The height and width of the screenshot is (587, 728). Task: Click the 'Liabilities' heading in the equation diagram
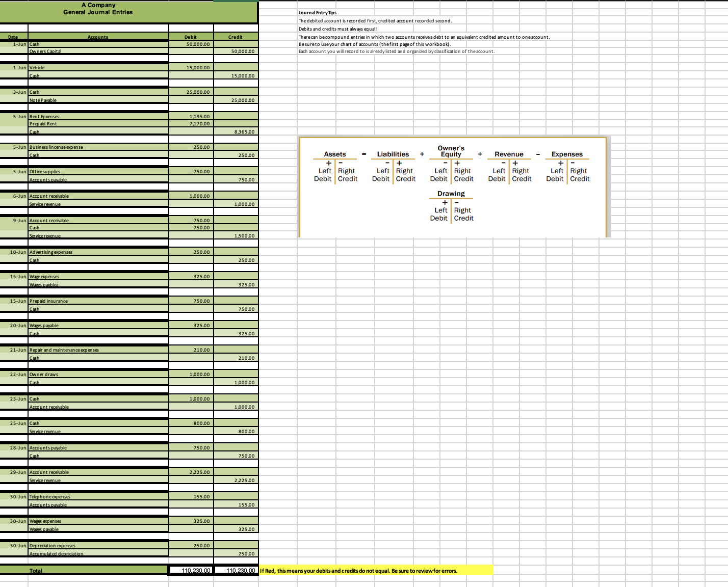393,154
